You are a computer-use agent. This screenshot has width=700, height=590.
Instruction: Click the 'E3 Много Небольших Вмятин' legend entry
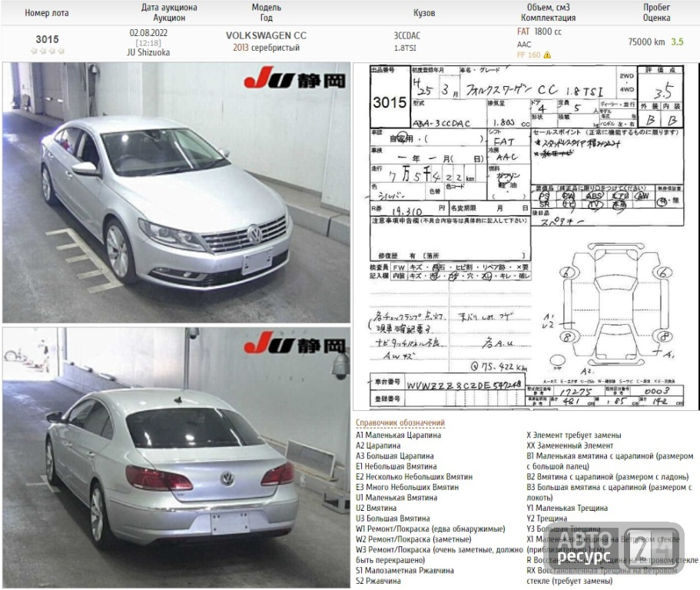click(407, 487)
